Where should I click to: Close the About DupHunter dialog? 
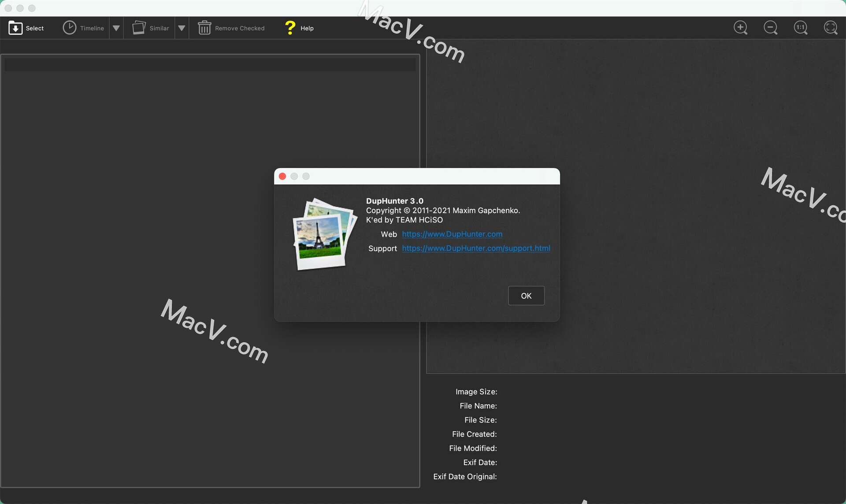coord(282,176)
